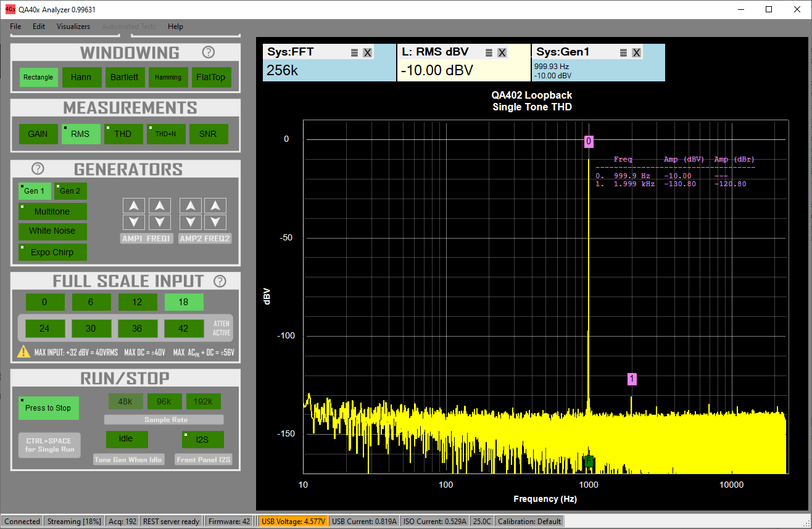812x529 pixels.
Task: Click the Windowing help question mark icon
Action: coord(209,52)
